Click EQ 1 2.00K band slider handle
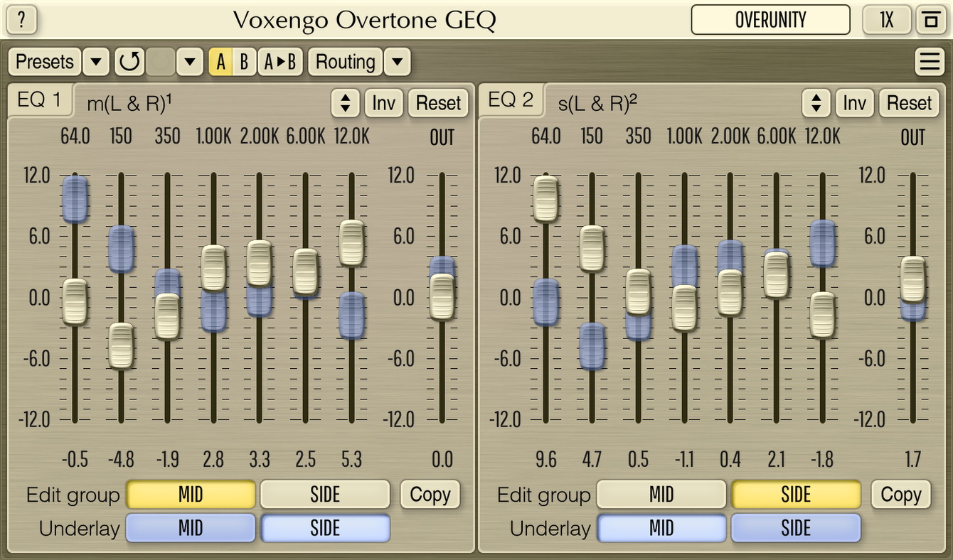953x560 pixels. click(x=260, y=264)
